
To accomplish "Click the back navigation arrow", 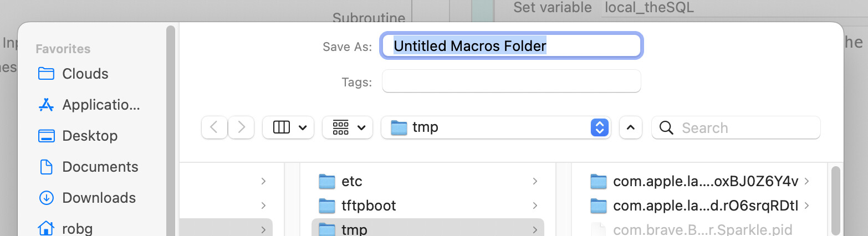I will tap(214, 127).
